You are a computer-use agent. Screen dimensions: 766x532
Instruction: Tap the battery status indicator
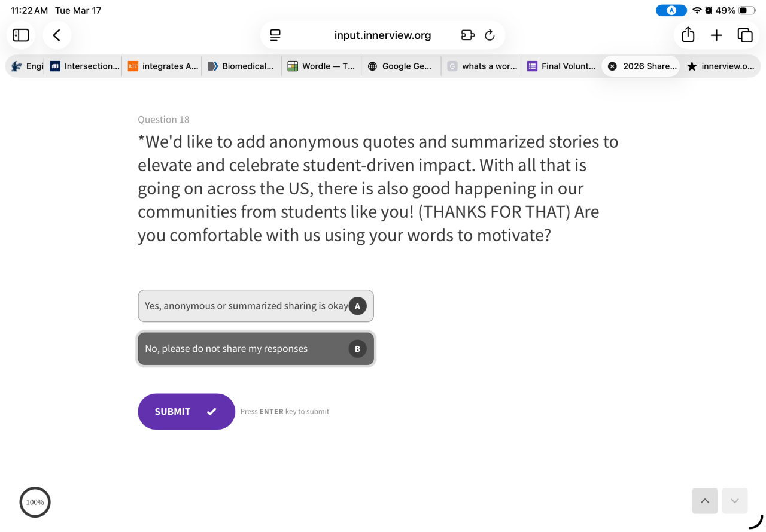747,11
